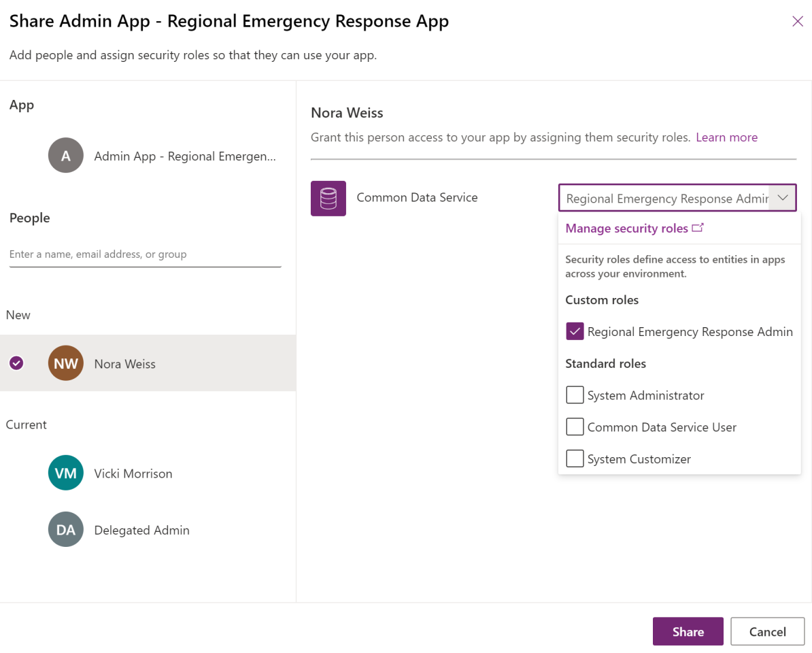Check the System Administrator role
This screenshot has height=653, width=812.
(x=575, y=395)
